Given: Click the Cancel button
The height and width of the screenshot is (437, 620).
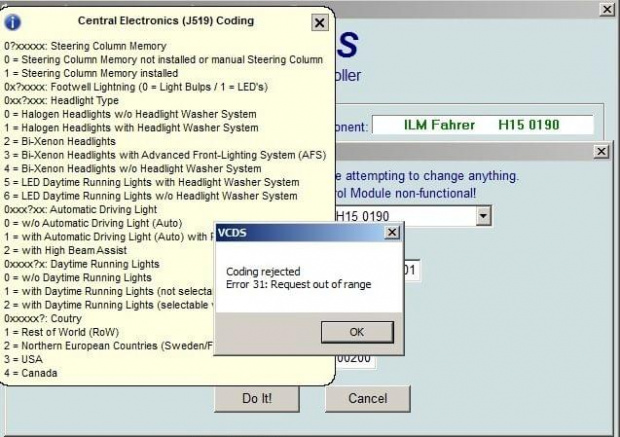Looking at the screenshot, I should (x=368, y=398).
